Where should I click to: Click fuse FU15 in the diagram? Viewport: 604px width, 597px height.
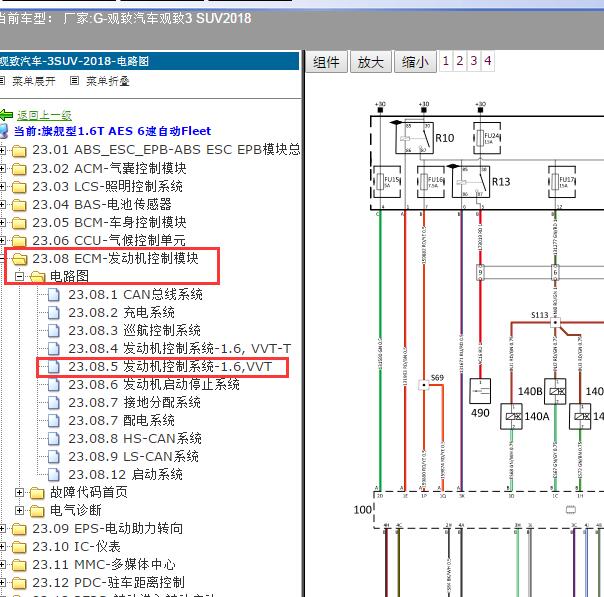point(387,181)
